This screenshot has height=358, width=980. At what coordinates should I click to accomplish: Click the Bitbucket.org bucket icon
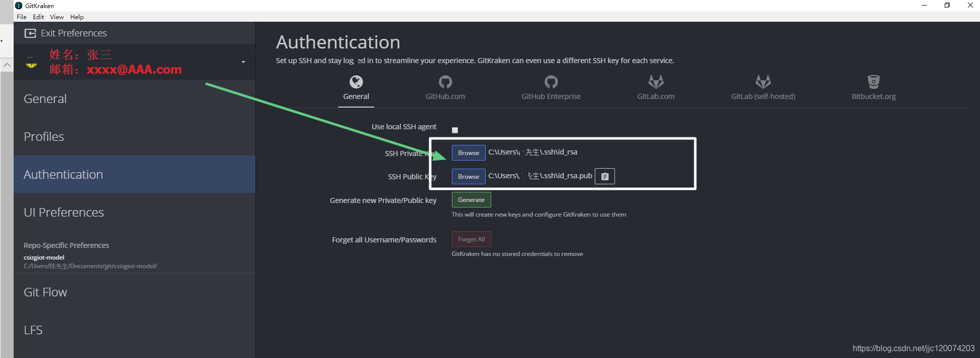[873, 81]
